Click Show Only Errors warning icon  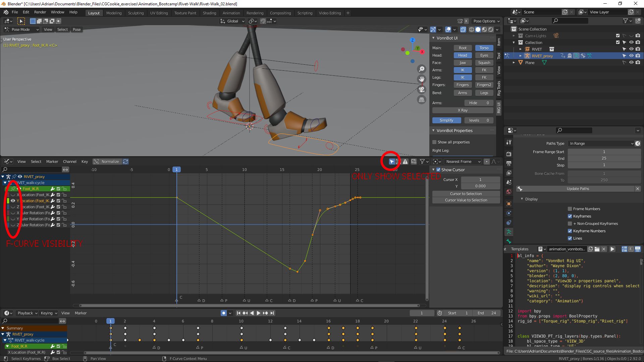point(405,162)
